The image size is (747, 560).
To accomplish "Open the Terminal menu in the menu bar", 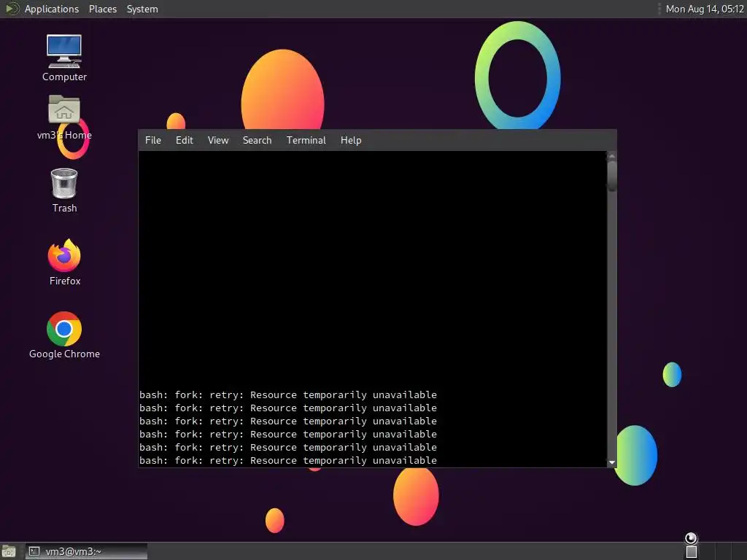I will point(306,140).
